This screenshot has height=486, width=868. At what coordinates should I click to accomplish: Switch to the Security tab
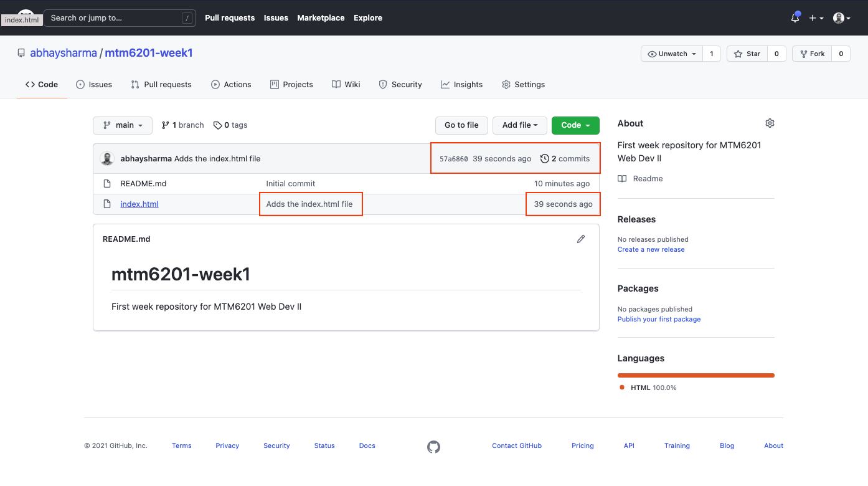click(400, 85)
